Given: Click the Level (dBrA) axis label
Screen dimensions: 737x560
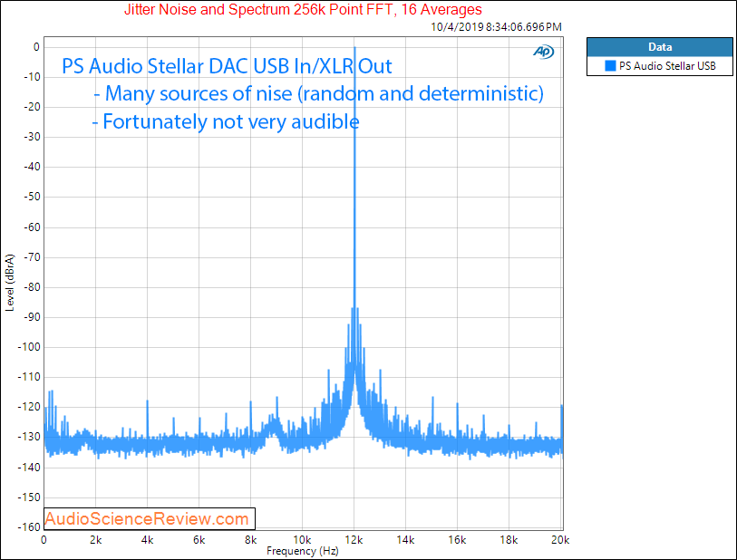Looking at the screenshot, I should (10, 283).
